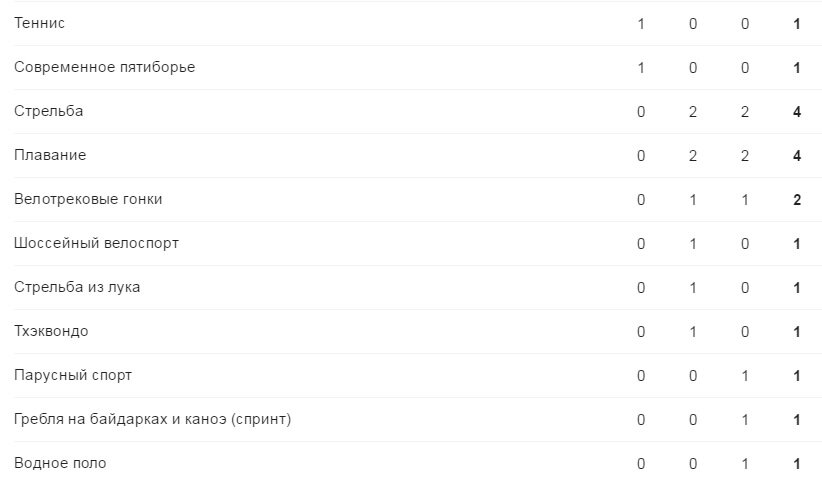Viewport: 822px width, 485px height.
Task: Select the first-column 1 in the Теннис row
Action: tap(641, 24)
